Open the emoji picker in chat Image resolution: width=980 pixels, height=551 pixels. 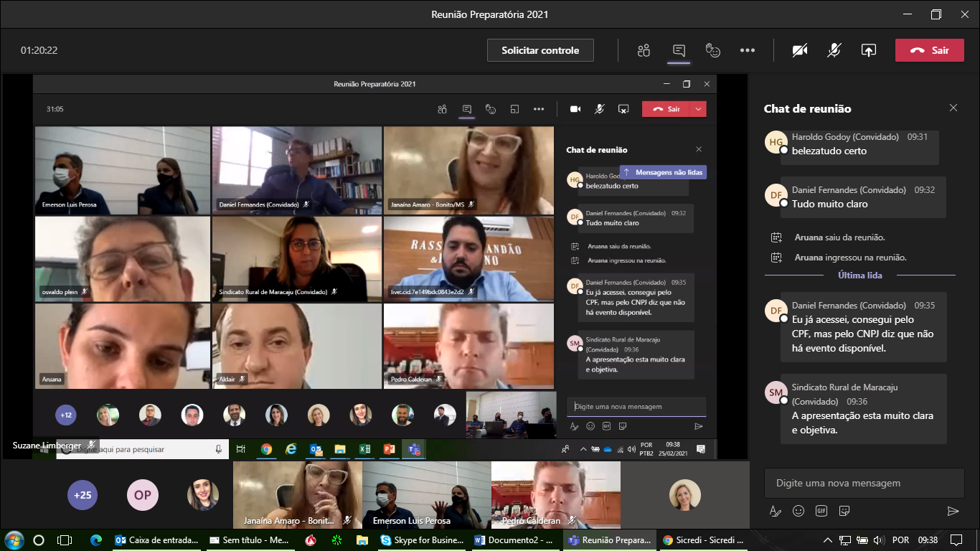click(x=798, y=511)
